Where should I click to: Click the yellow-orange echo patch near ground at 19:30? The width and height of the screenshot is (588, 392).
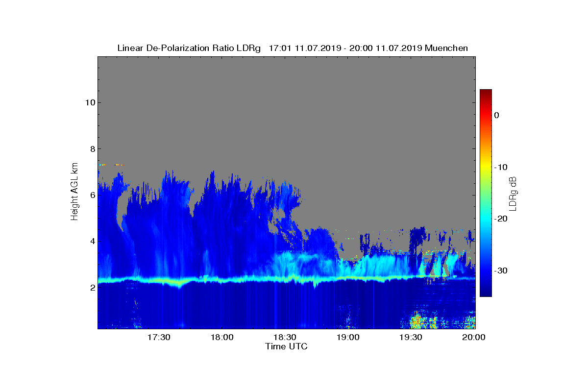[x=417, y=321]
